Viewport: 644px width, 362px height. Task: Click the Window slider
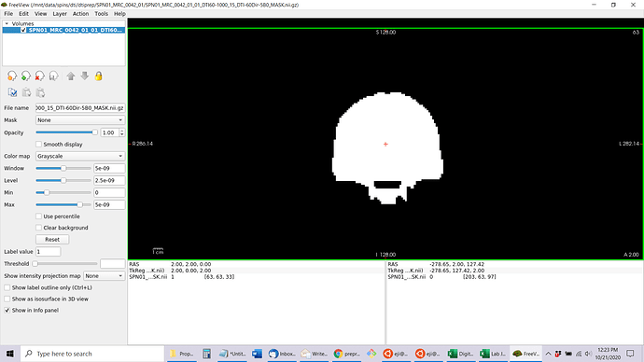pyautogui.click(x=63, y=168)
